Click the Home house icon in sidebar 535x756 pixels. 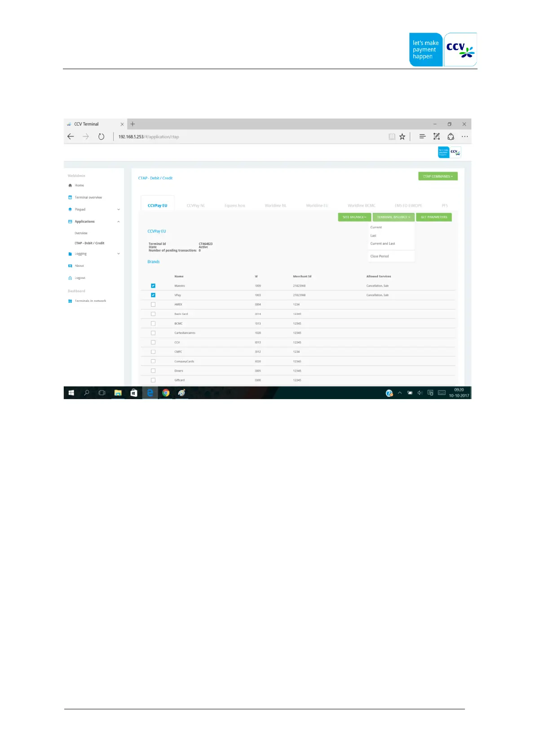tap(70, 185)
